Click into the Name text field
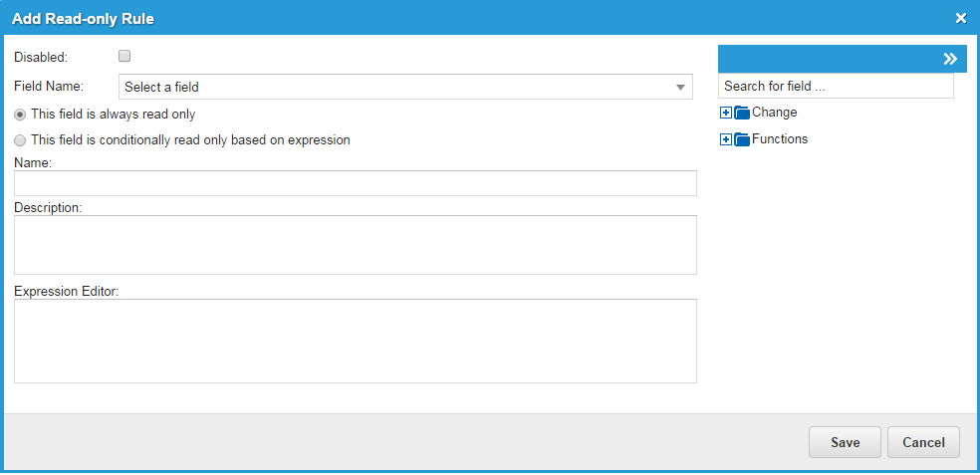 pyautogui.click(x=355, y=183)
